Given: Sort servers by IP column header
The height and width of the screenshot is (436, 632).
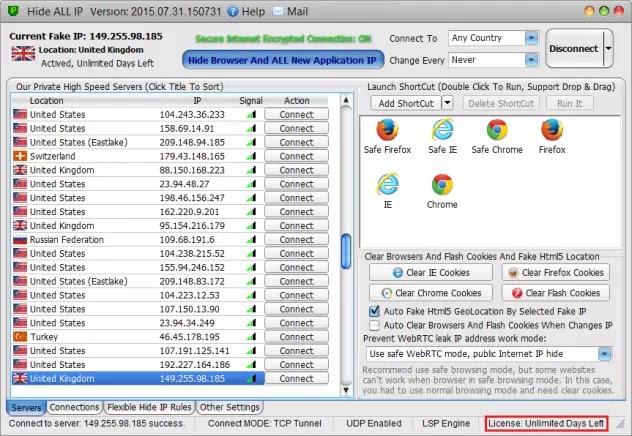Looking at the screenshot, I should click(197, 101).
